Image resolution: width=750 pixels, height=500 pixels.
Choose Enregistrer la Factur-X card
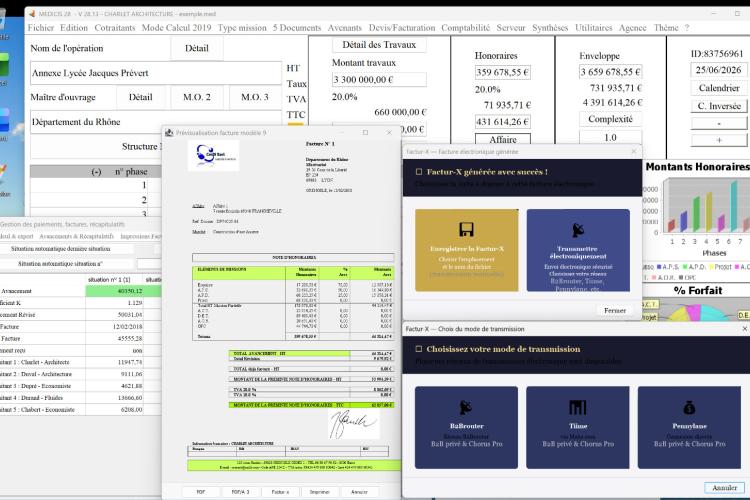click(x=467, y=250)
